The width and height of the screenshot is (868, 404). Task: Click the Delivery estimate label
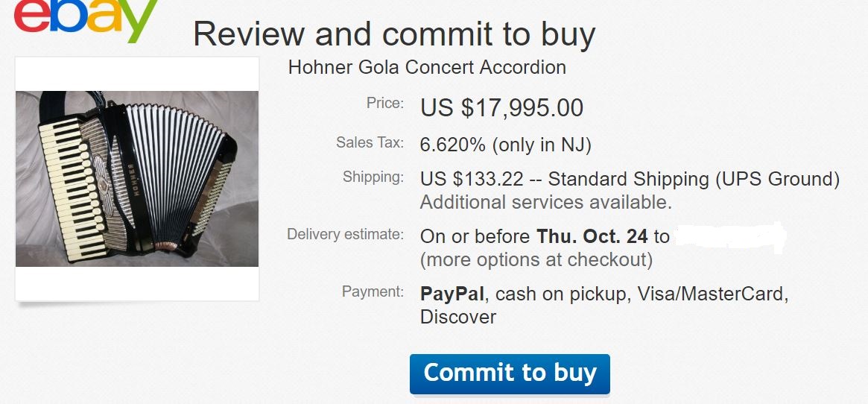coord(346,234)
